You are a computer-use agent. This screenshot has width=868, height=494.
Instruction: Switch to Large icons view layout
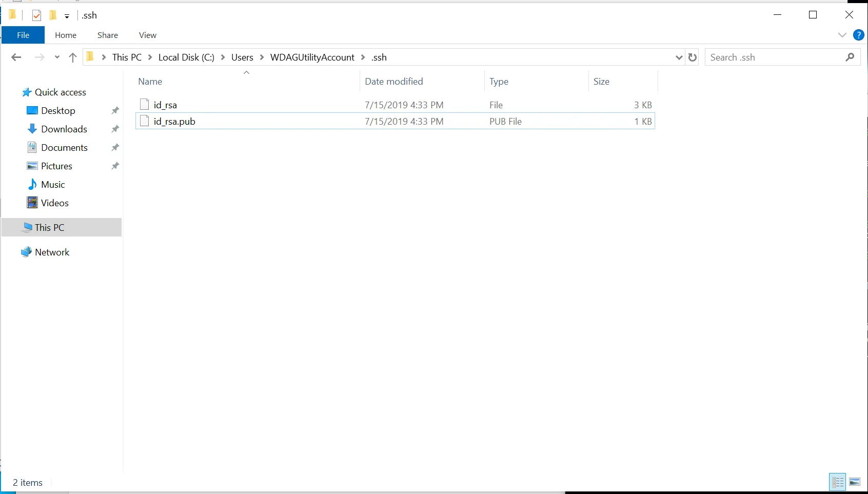[x=855, y=482]
